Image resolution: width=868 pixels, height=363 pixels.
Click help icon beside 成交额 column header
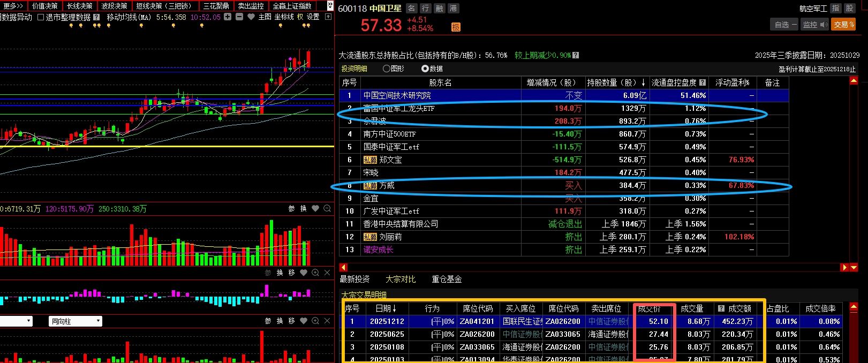click(x=721, y=309)
